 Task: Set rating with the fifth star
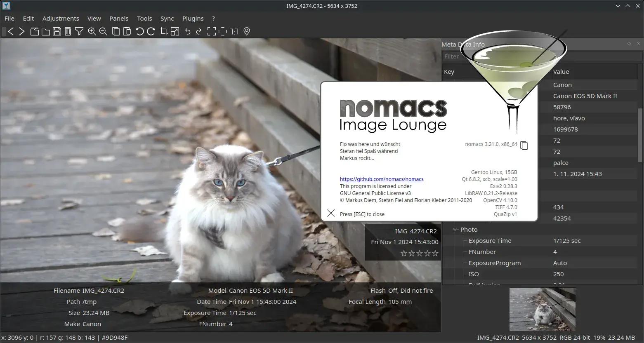[435, 253]
